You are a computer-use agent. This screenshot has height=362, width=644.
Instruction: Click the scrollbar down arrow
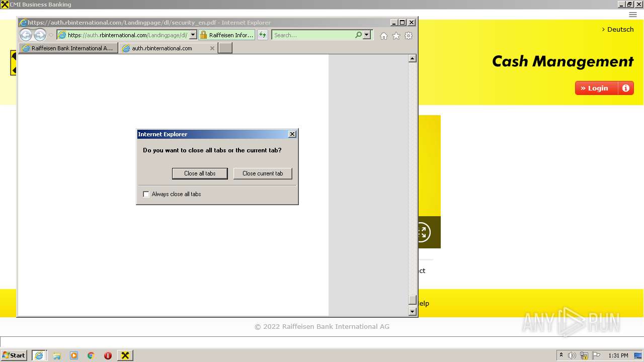412,312
